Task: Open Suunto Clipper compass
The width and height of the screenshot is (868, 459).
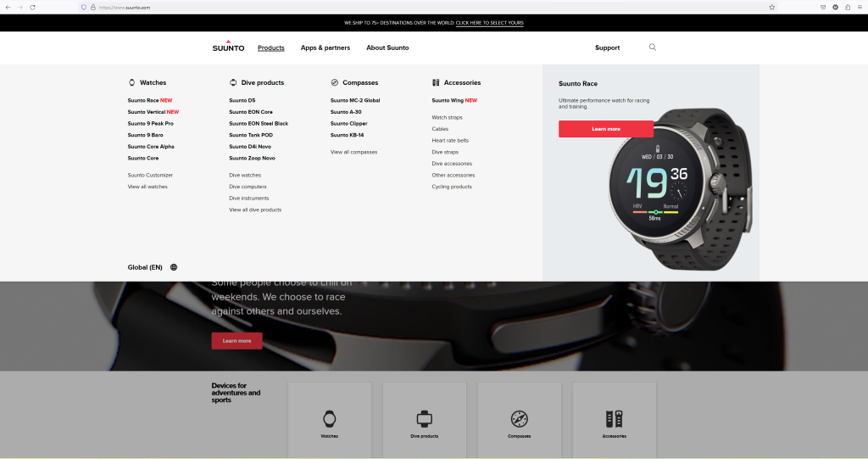Action: pos(348,124)
